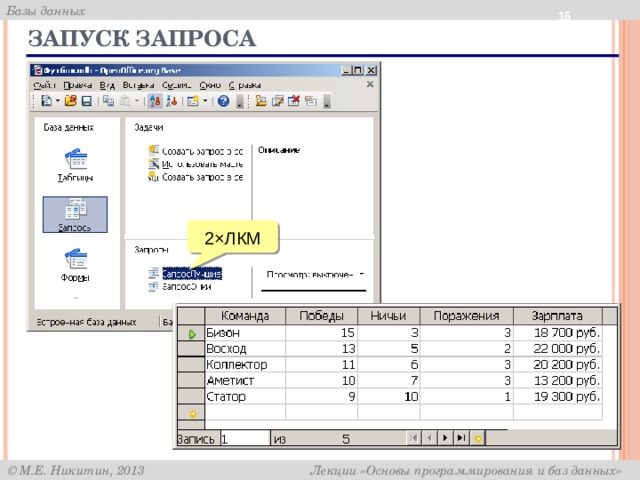640x480 pixels.
Task: Click the Зарплата column header
Action: pyautogui.click(x=557, y=316)
